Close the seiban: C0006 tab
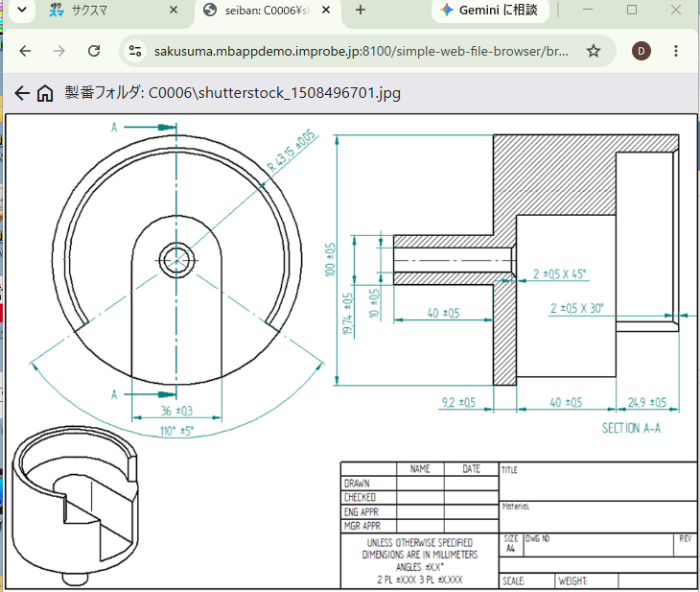The height and width of the screenshot is (592, 700). (326, 10)
